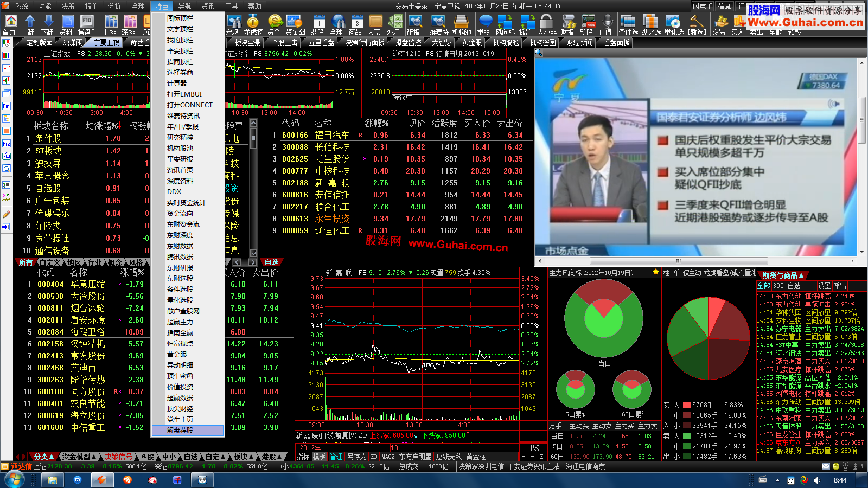Click the 另存为 button below chart
Screen dimensions: 868x488
356,457
